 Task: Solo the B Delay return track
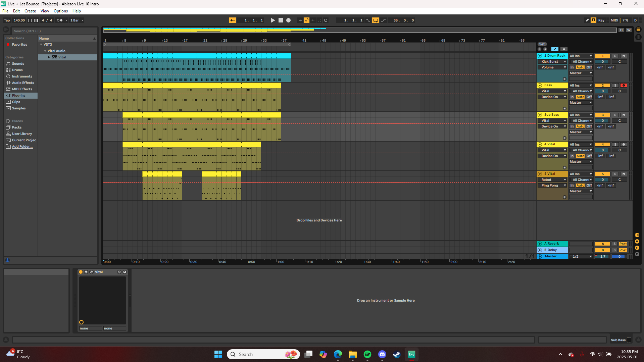(614, 250)
